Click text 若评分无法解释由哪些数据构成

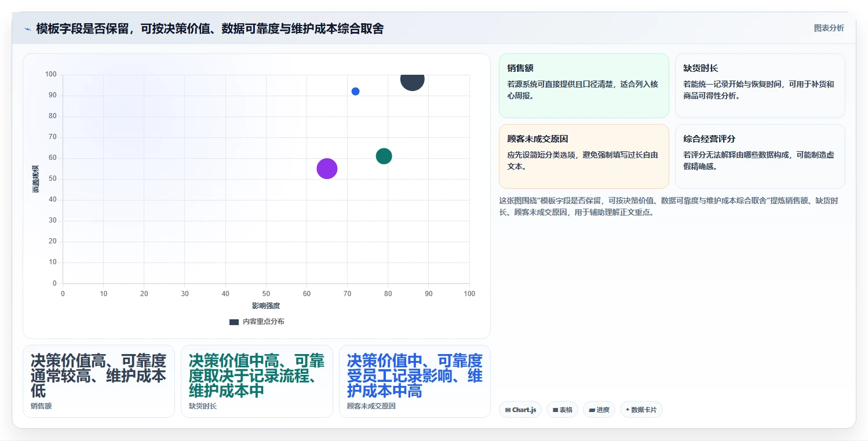coord(758,161)
